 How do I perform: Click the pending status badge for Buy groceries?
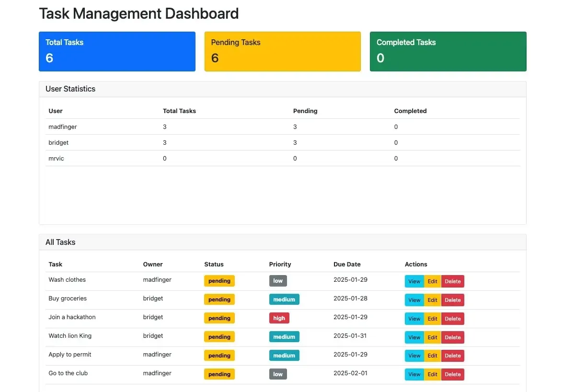219,300
